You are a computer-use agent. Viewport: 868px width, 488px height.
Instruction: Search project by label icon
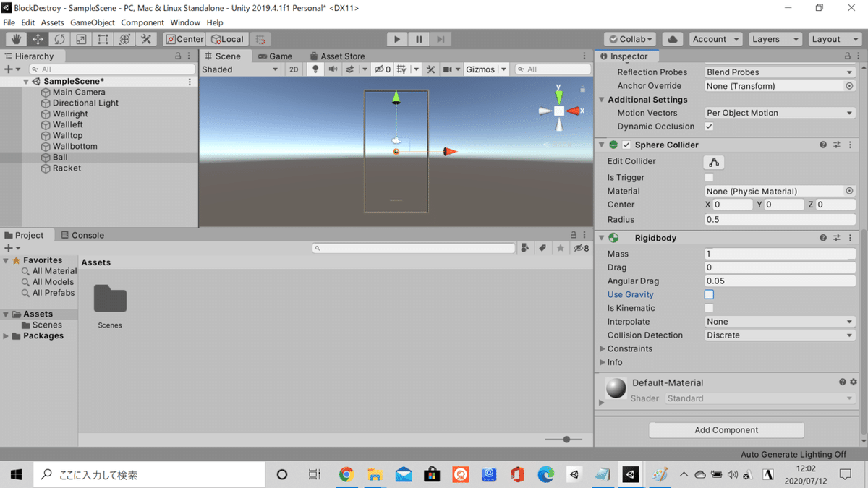(x=542, y=248)
